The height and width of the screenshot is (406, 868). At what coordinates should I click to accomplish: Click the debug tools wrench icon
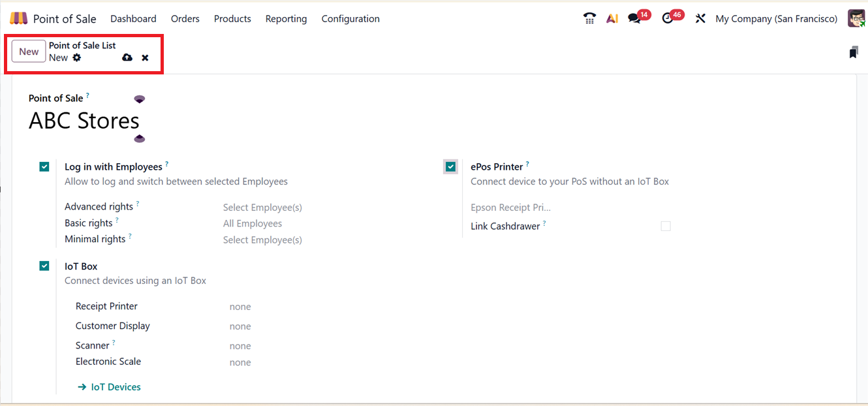(700, 18)
